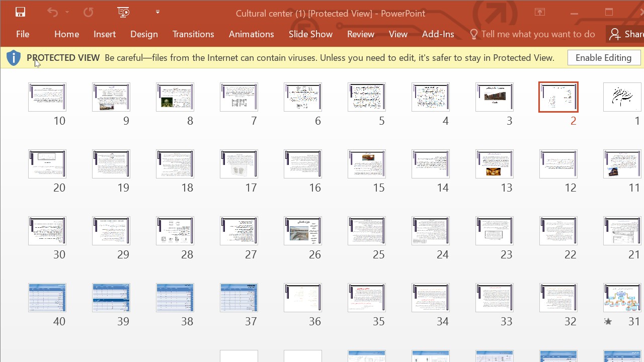
Task: Open the Insert ribbon tab
Action: [x=105, y=34]
